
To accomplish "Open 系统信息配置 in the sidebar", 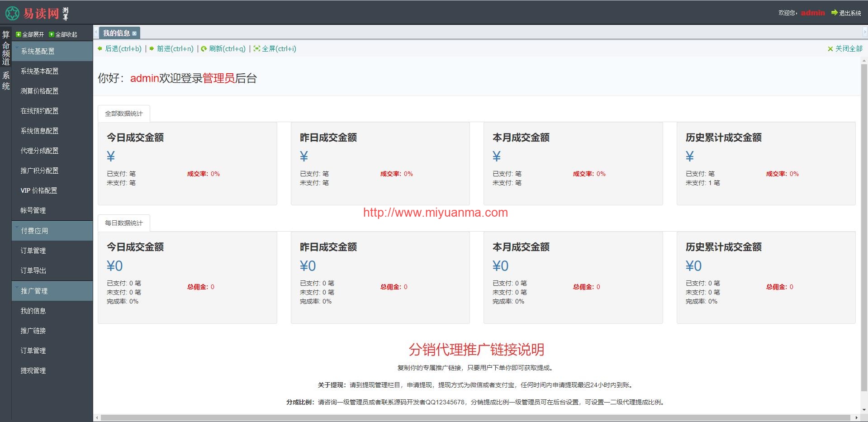I will pyautogui.click(x=39, y=131).
